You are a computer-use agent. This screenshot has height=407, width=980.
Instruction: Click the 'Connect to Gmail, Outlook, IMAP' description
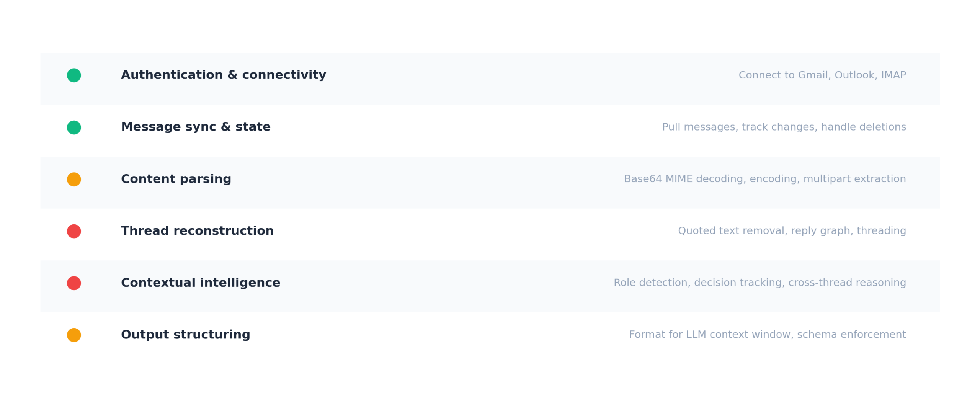pyautogui.click(x=822, y=75)
